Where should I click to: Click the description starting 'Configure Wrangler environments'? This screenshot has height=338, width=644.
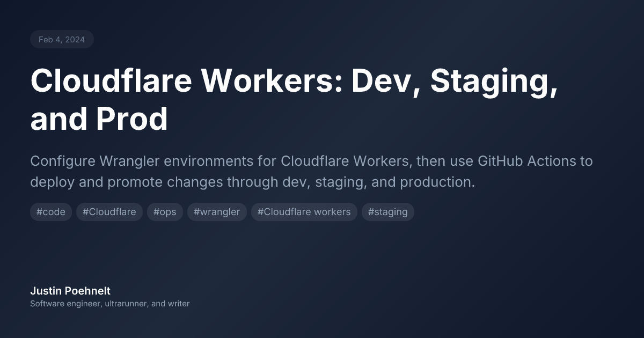click(311, 171)
